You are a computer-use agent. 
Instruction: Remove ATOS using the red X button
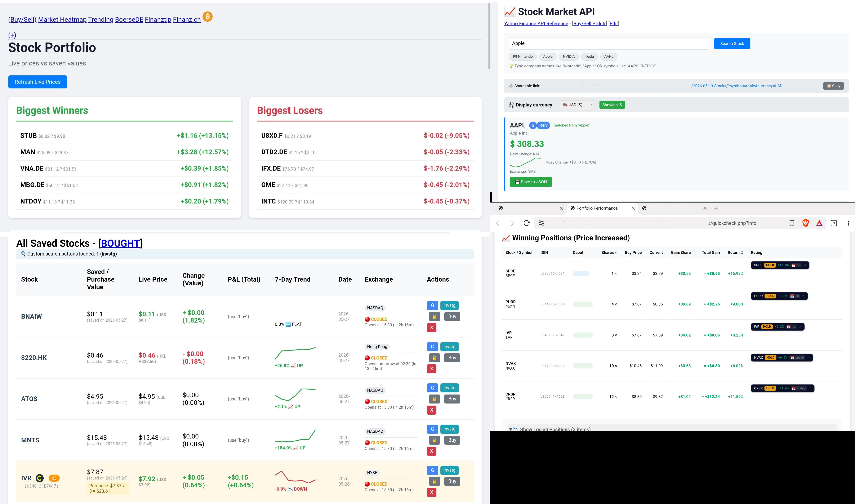[432, 410]
